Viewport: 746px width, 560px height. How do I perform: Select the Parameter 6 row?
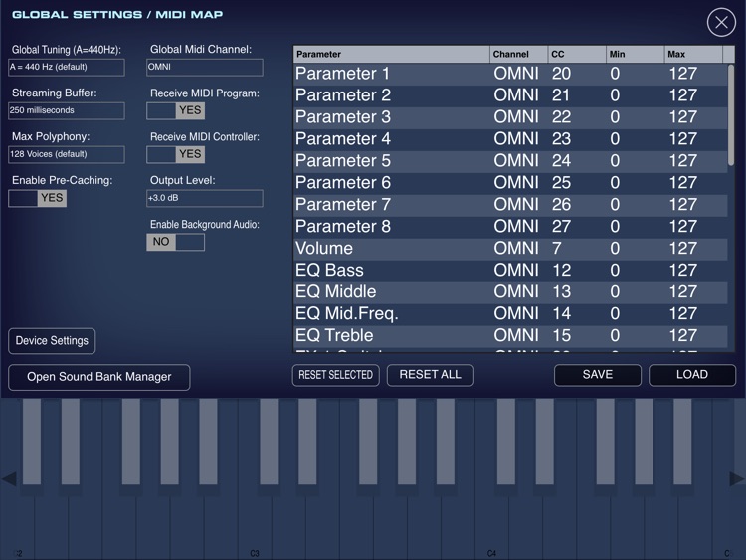tap(510, 183)
